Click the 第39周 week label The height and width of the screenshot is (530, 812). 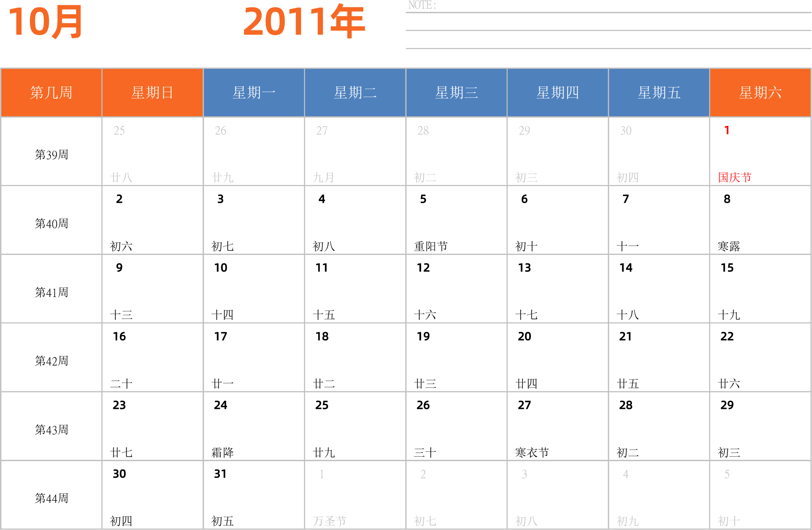[x=51, y=155]
